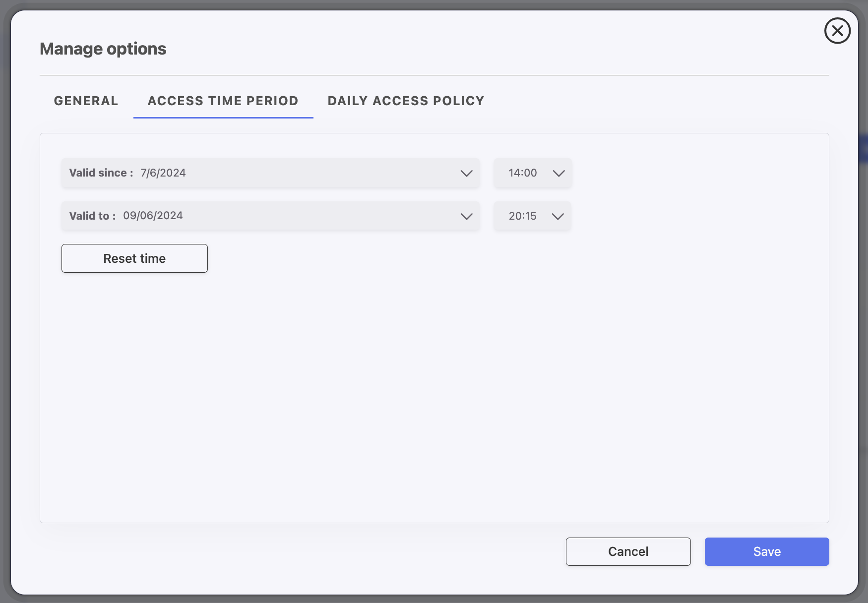The width and height of the screenshot is (868, 603).
Task: Switch to the GENERAL tab
Action: pyautogui.click(x=86, y=101)
